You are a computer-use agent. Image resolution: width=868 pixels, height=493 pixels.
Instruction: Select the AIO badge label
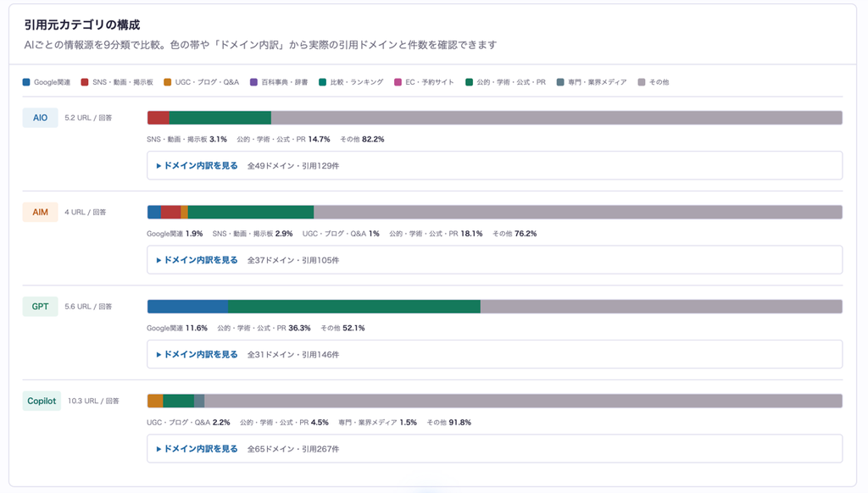tap(40, 117)
